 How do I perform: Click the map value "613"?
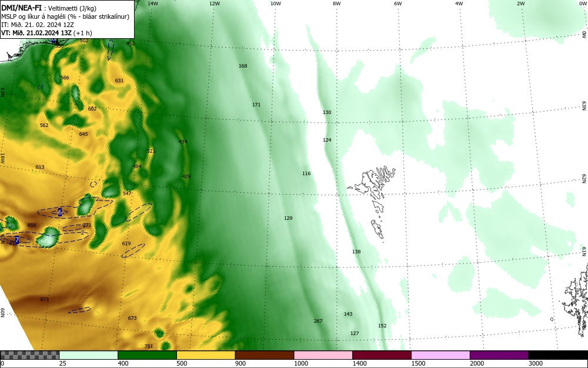pyautogui.click(x=40, y=167)
